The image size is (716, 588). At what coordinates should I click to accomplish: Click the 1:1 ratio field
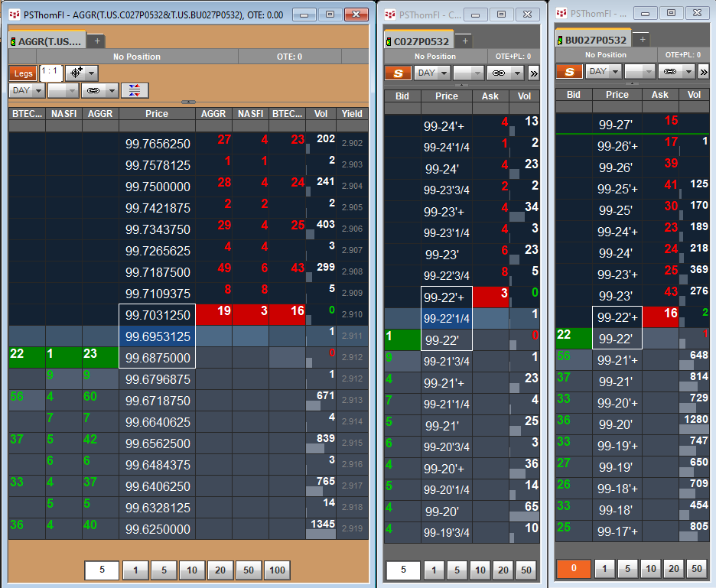tap(50, 72)
